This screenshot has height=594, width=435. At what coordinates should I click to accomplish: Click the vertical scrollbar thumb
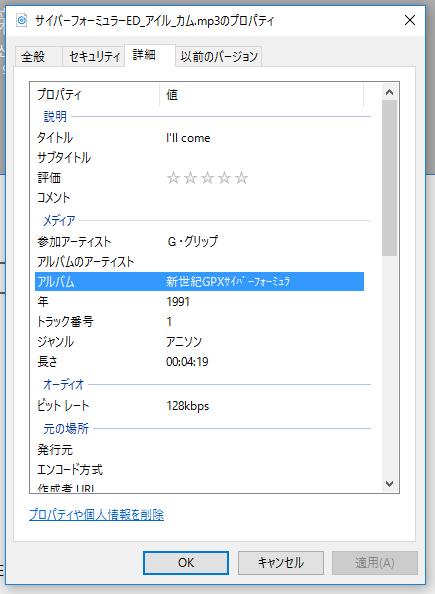pyautogui.click(x=389, y=178)
